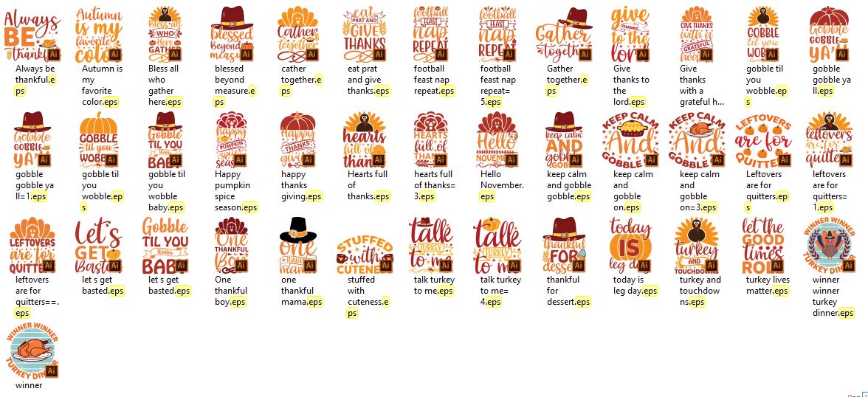Pick gobble til you wobble baby.eps thumbnail
Screen dimensions: 868x397
[x=165, y=139]
